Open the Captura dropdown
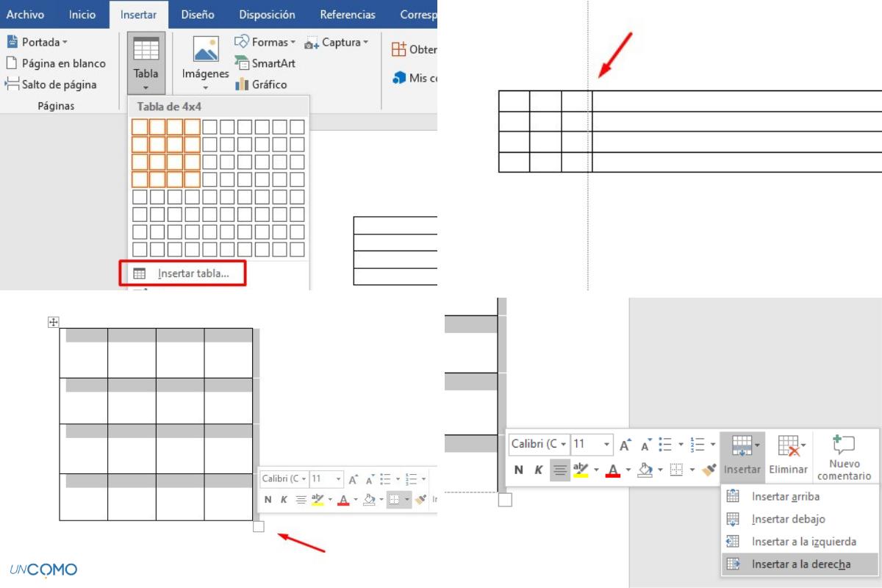The height and width of the screenshot is (588, 882). (337, 42)
